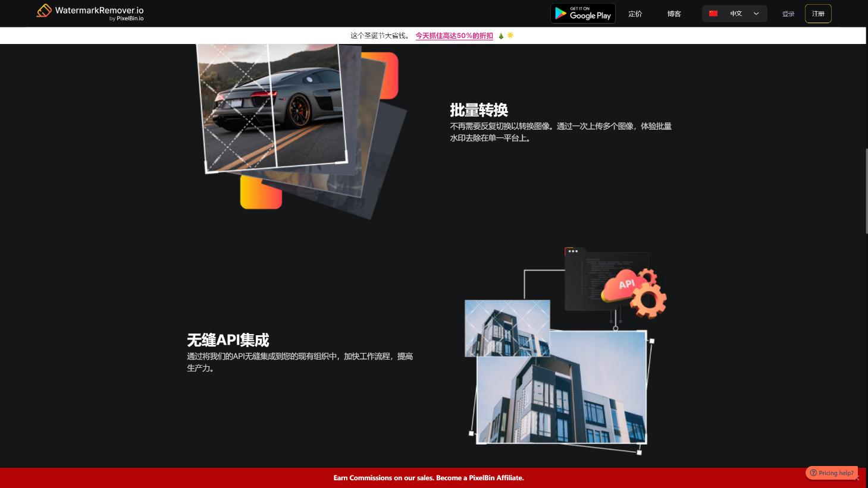Click the 不再需要反复切换以转换图像 description text

(x=560, y=132)
